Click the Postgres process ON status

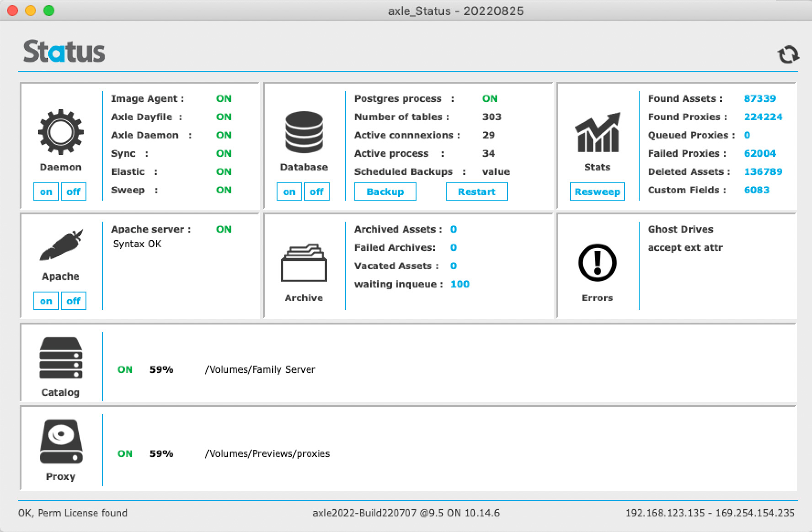click(x=490, y=98)
